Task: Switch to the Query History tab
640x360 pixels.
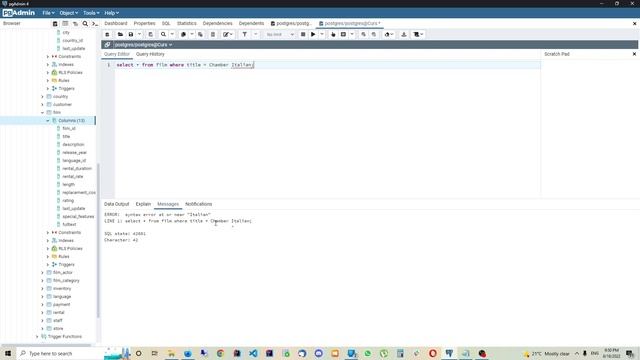Action: 150,54
